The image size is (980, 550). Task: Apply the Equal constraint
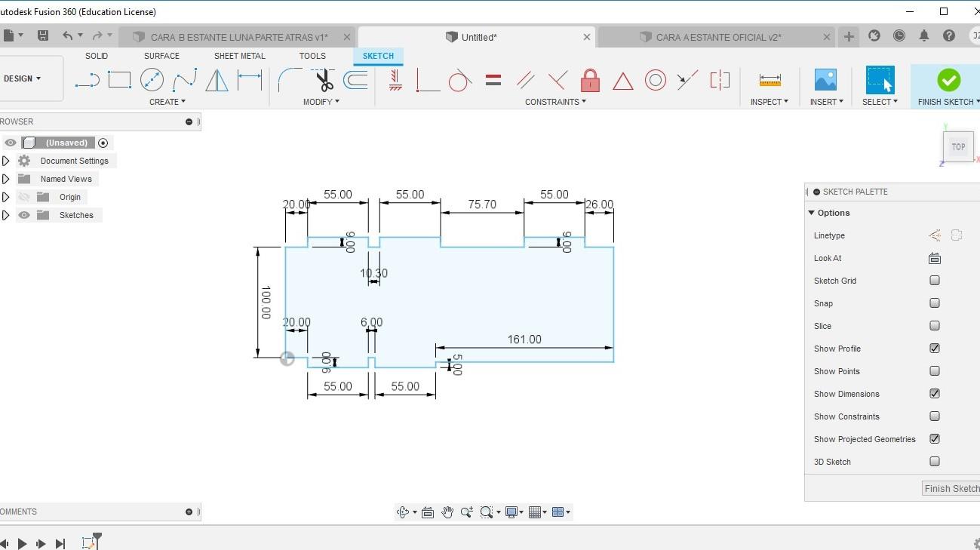click(493, 80)
